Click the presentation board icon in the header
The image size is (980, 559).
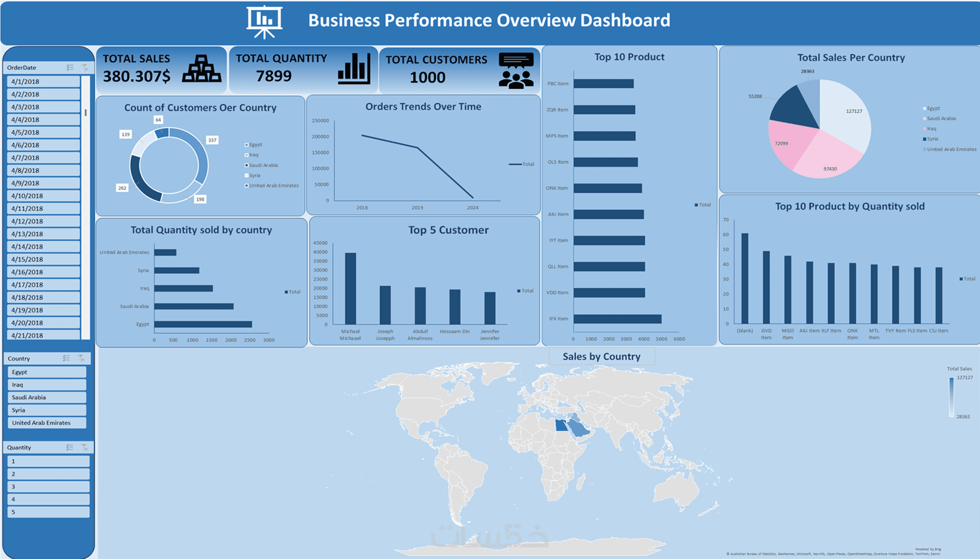pos(265,22)
